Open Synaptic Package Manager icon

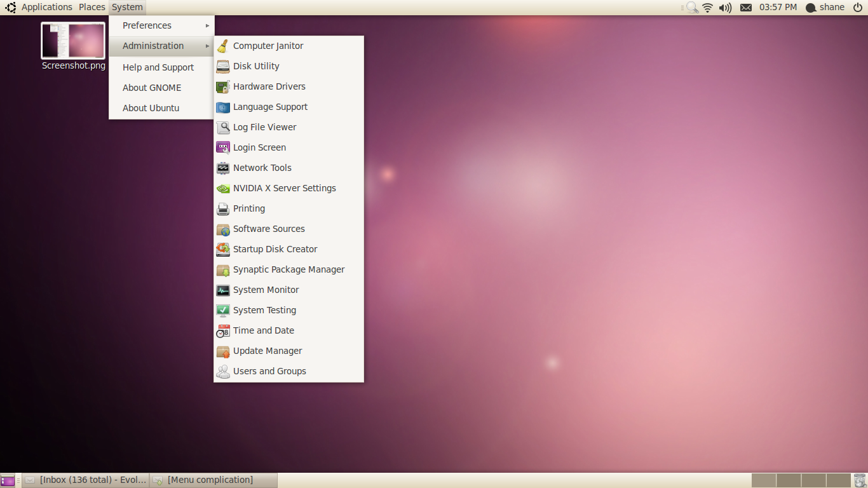(223, 269)
